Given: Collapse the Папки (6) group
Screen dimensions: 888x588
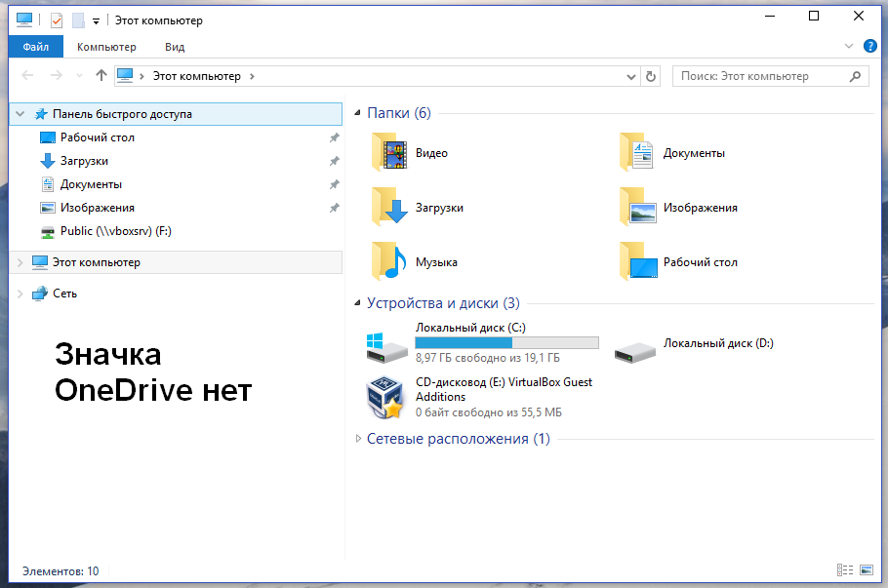Looking at the screenshot, I should click(x=357, y=113).
